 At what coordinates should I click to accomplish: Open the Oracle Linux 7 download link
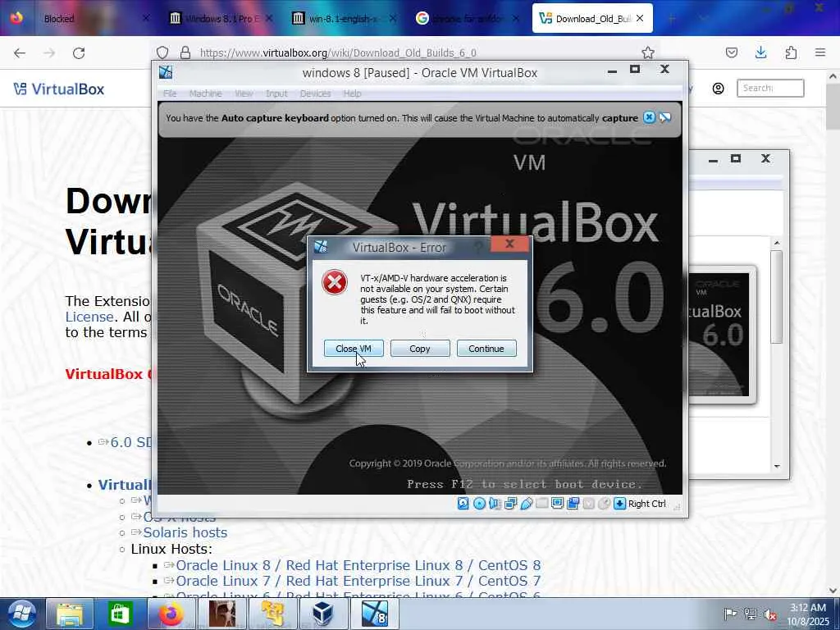358,581
